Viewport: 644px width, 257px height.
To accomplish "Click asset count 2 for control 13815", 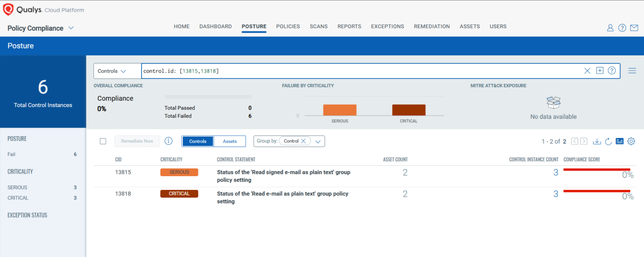I will click(x=405, y=172).
